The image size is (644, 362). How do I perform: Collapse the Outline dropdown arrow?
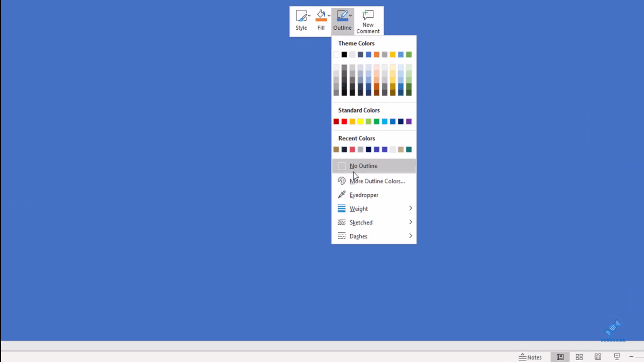[350, 16]
